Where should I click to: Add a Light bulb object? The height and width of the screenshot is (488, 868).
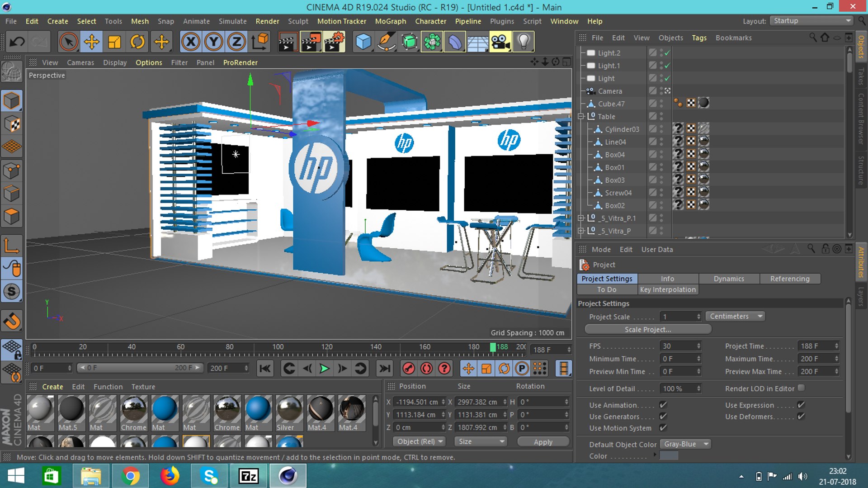tap(524, 42)
